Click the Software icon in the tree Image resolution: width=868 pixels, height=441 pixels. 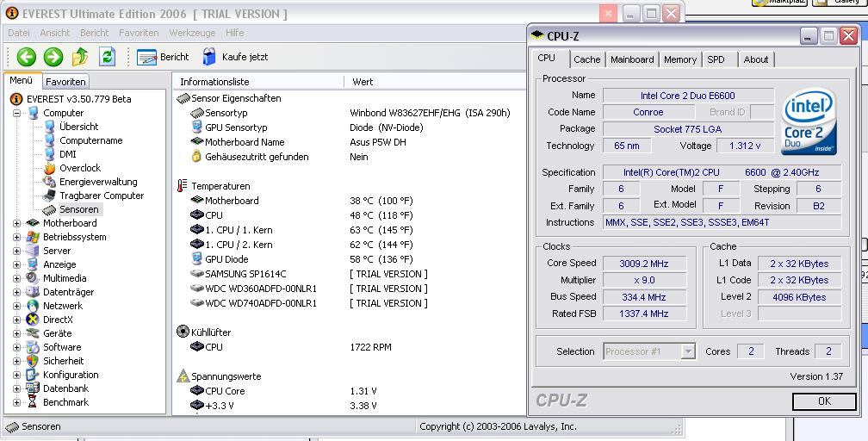pyautogui.click(x=34, y=347)
